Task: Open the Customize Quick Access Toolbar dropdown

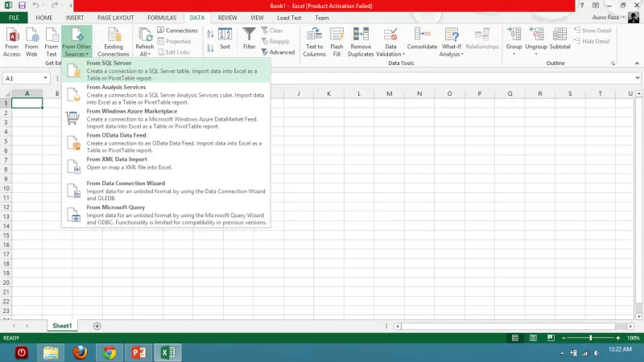Action: pyautogui.click(x=71, y=6)
